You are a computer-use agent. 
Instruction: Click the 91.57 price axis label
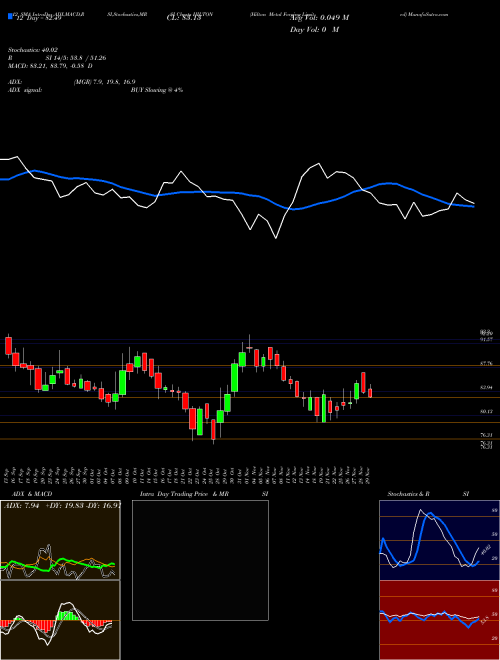[486, 339]
